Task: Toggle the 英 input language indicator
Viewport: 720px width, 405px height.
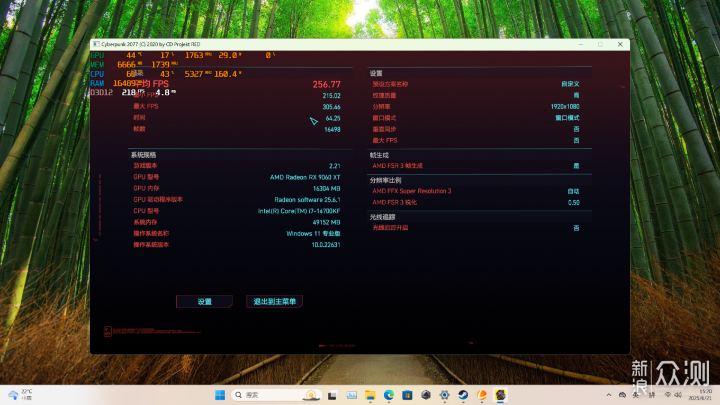Action: (x=636, y=395)
